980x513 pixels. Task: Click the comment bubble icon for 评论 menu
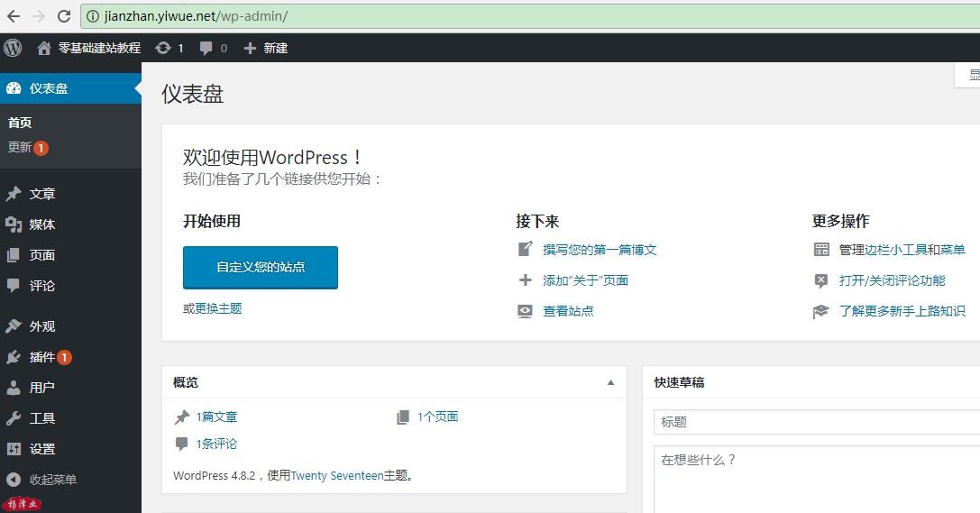click(x=14, y=286)
